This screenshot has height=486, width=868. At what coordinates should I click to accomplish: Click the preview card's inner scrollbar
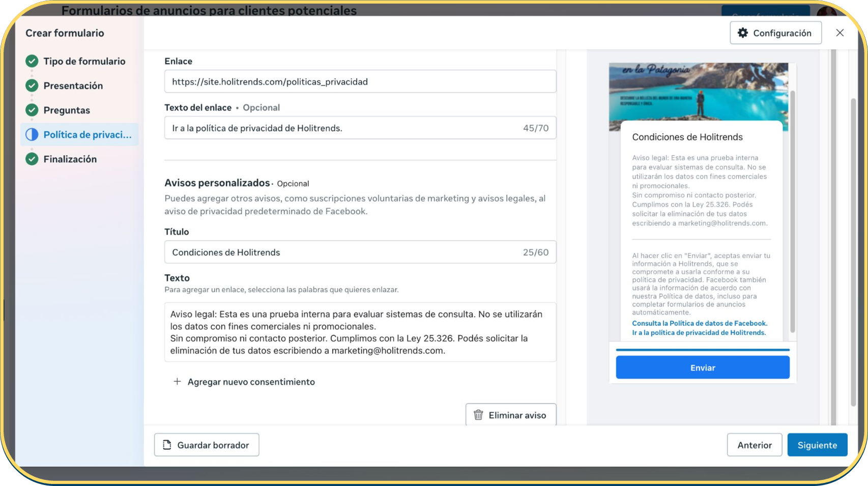coord(792,211)
